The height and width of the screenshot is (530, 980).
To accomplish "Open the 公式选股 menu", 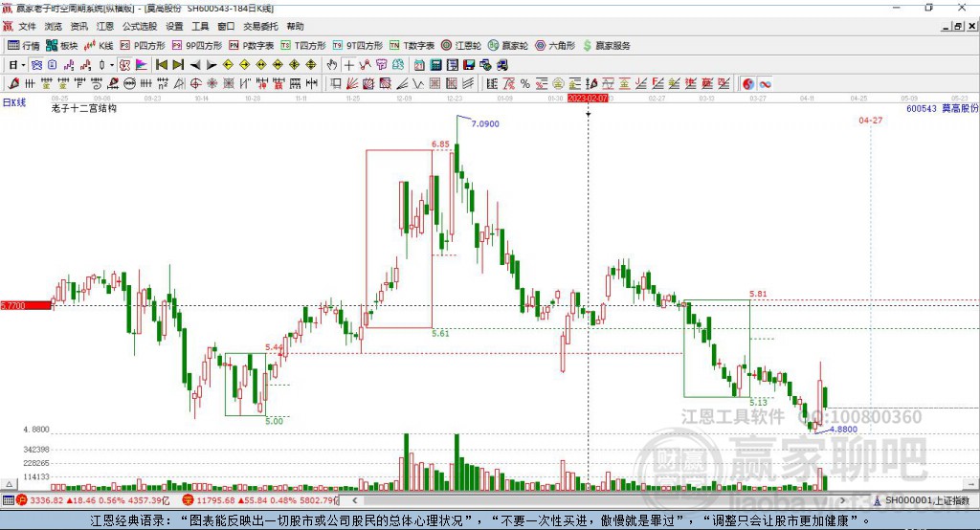I will pyautogui.click(x=140, y=26).
